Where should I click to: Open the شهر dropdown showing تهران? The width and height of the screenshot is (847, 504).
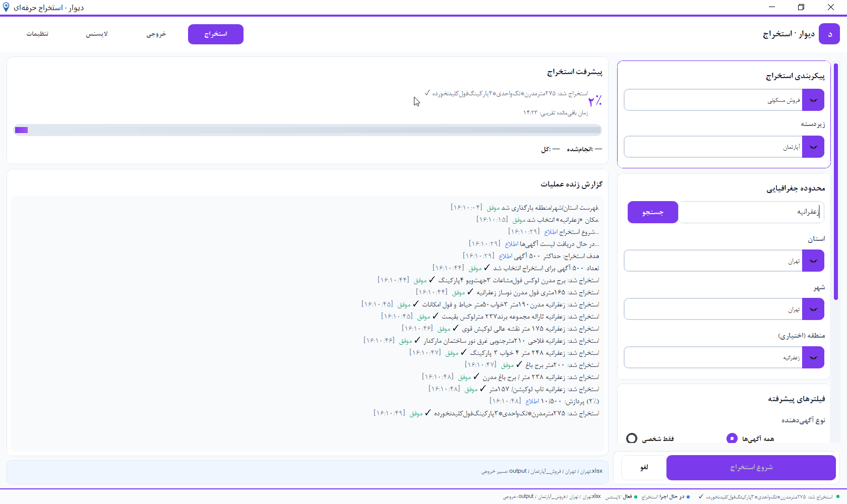[x=724, y=309]
